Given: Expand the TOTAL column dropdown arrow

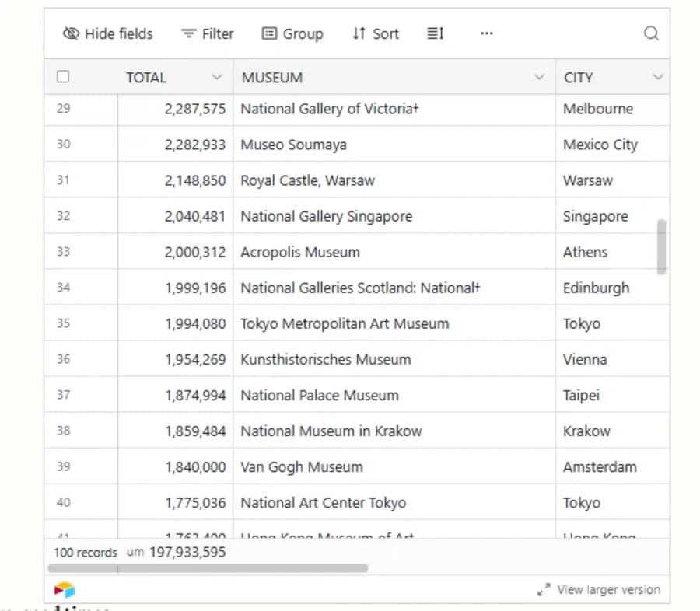Looking at the screenshot, I should pos(216,77).
